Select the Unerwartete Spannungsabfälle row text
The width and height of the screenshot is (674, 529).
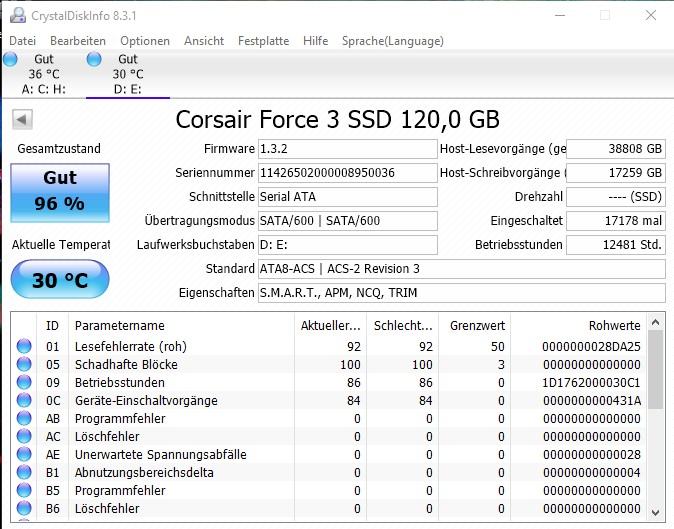tap(161, 455)
